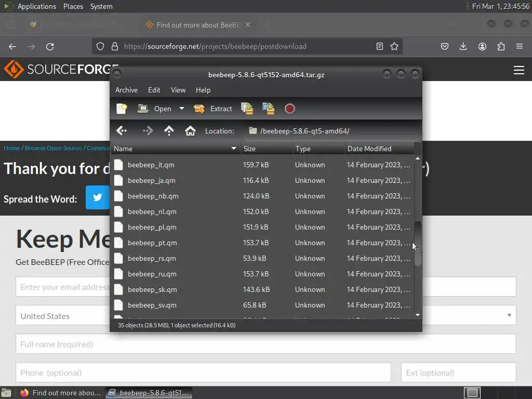The width and height of the screenshot is (532, 399).
Task: Click the scroll-down arrow of file list
Action: pyautogui.click(x=418, y=315)
